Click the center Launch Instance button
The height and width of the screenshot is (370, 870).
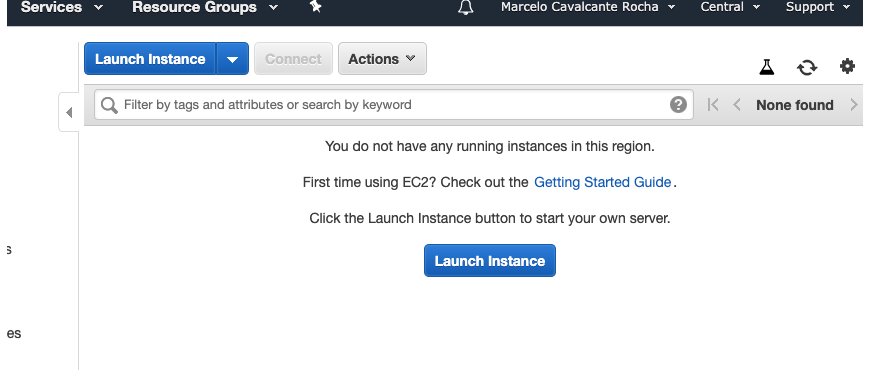(x=490, y=261)
